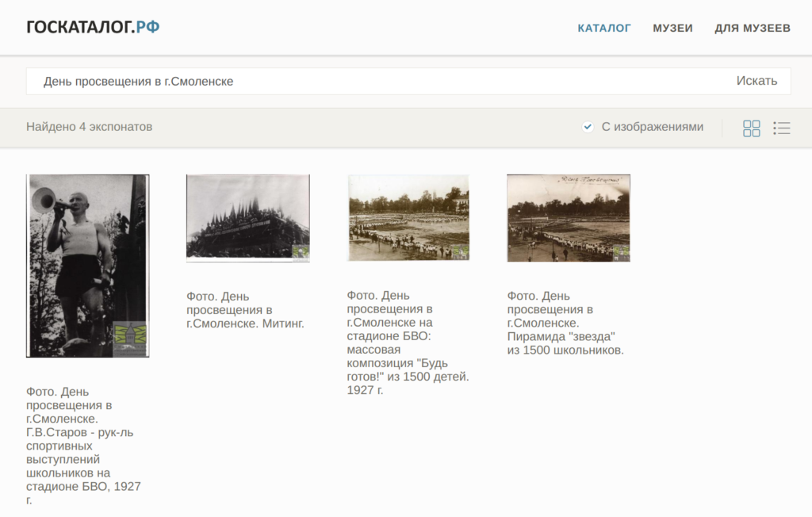The width and height of the screenshot is (812, 517).
Task: Open the Г.В.Старов exhibit title link
Action: pos(83,446)
